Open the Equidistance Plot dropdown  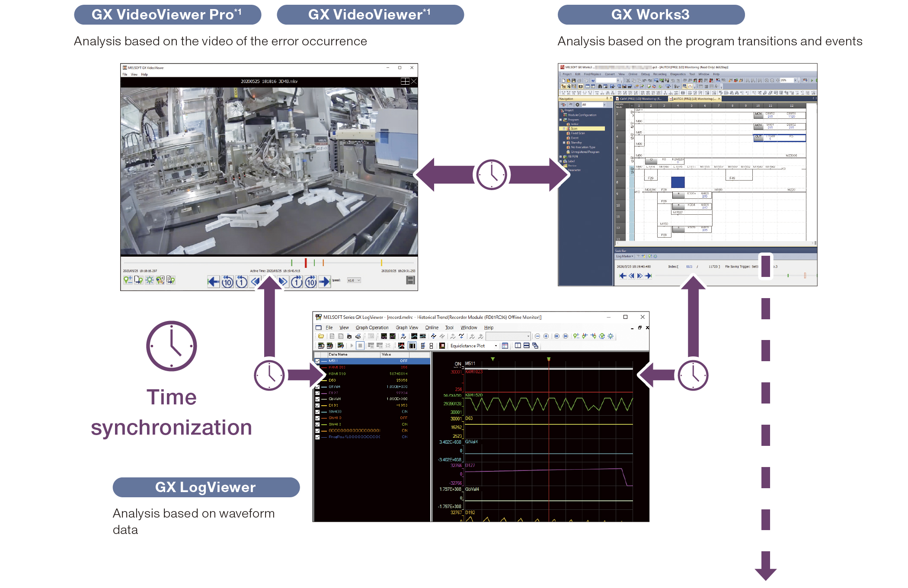coord(496,346)
